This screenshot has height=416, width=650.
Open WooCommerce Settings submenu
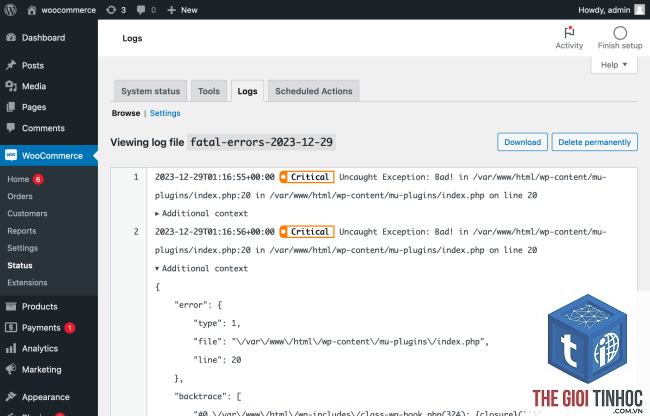pos(22,248)
